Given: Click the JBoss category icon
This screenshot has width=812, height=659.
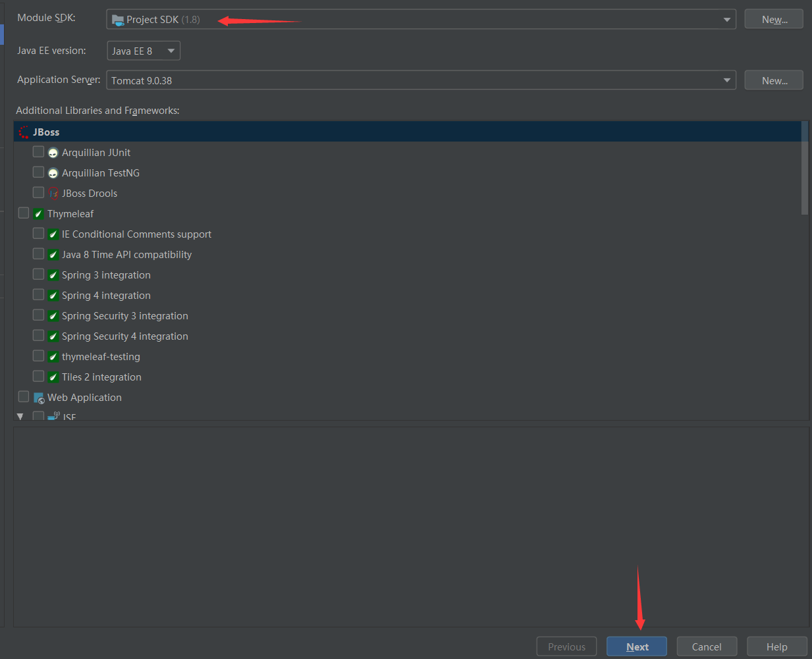Looking at the screenshot, I should (x=24, y=132).
